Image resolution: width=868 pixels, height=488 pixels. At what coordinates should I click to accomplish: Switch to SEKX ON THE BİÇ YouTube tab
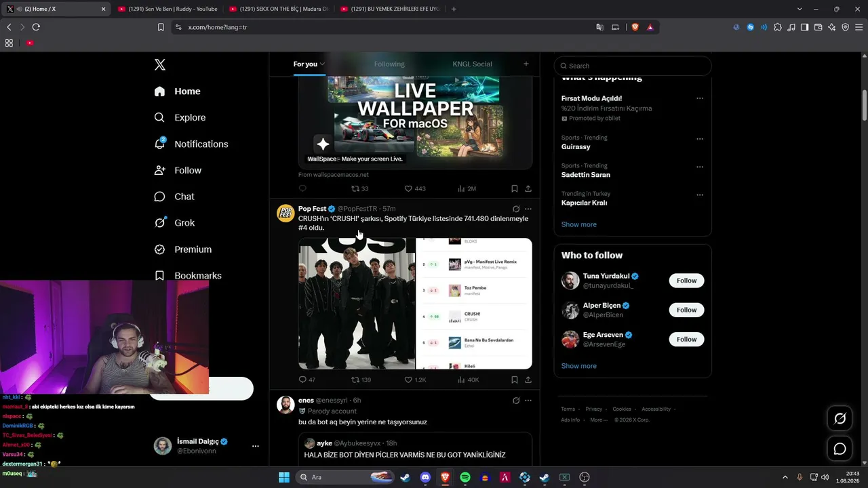click(x=278, y=9)
